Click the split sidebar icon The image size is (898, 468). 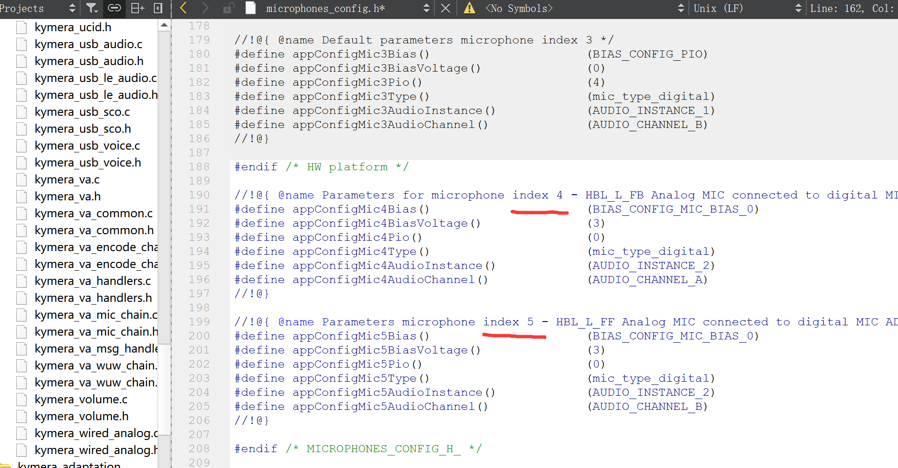tap(137, 8)
